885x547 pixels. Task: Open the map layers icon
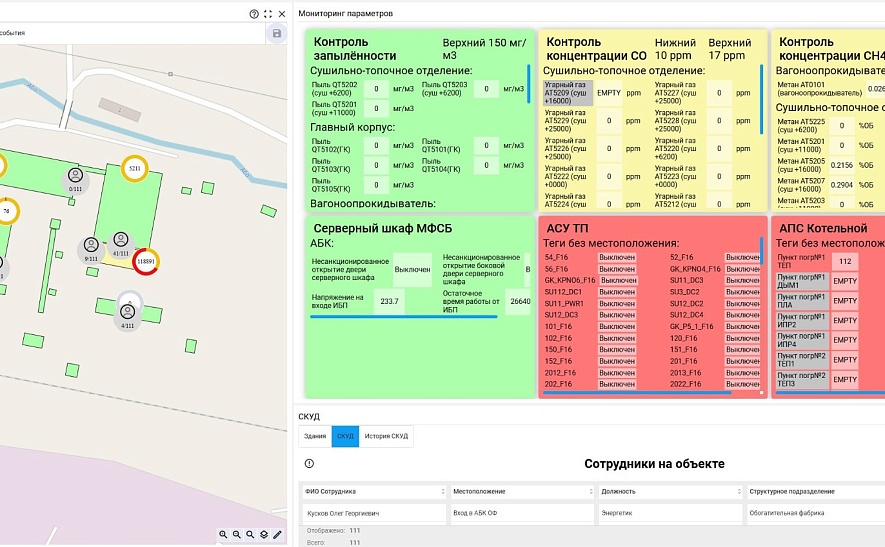point(264,534)
